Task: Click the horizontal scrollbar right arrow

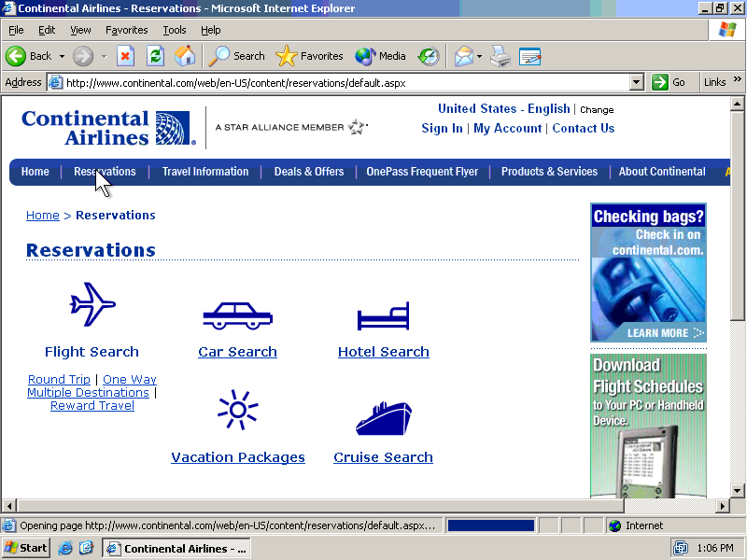Action: point(723,505)
